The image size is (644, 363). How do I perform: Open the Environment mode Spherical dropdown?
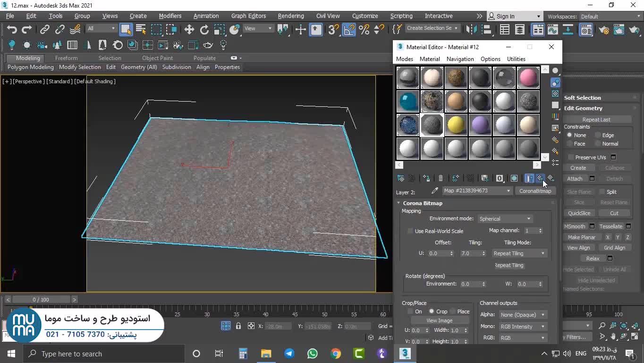(x=505, y=219)
